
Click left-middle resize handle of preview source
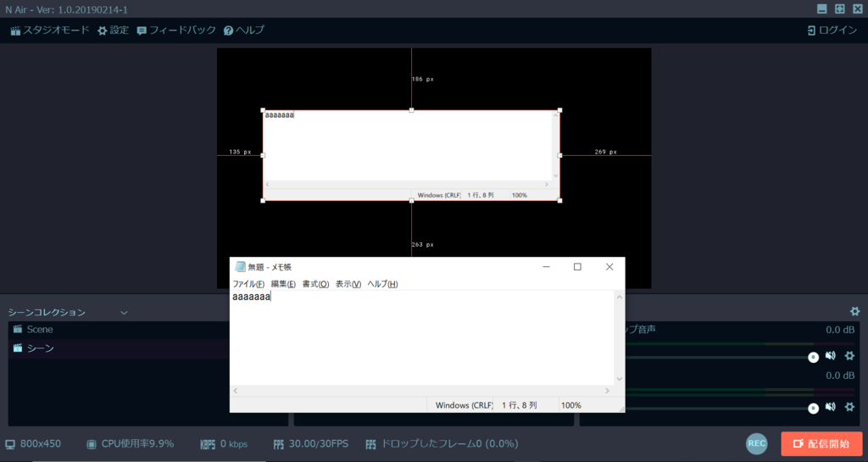(x=263, y=155)
